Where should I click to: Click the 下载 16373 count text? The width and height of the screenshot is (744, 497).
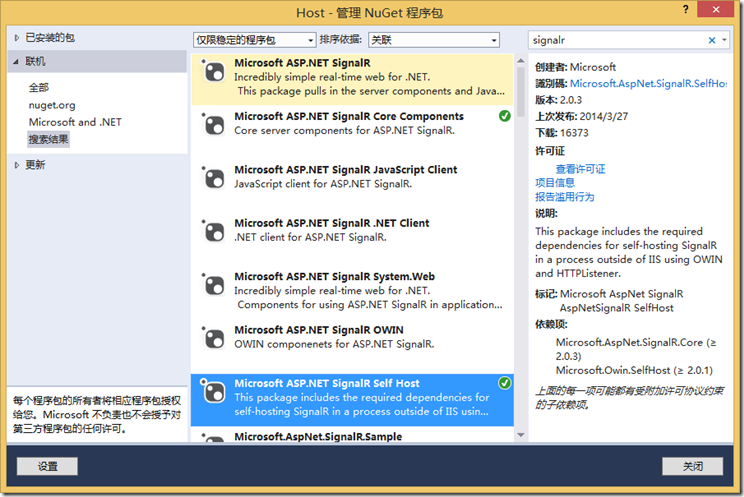pyautogui.click(x=562, y=133)
